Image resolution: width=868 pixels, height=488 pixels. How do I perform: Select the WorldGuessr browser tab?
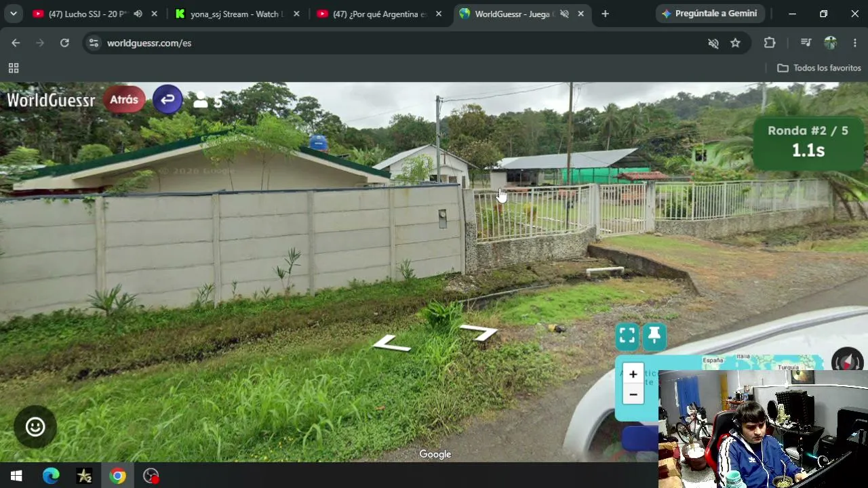point(521,14)
